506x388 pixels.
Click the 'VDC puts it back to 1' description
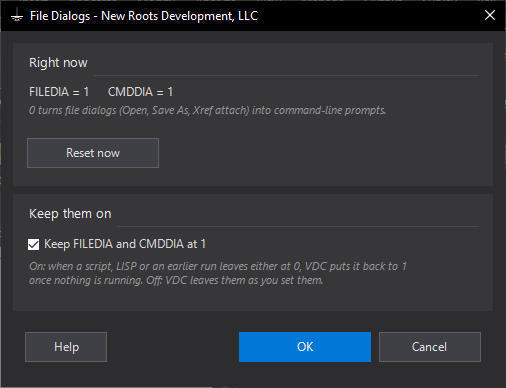coord(218,273)
